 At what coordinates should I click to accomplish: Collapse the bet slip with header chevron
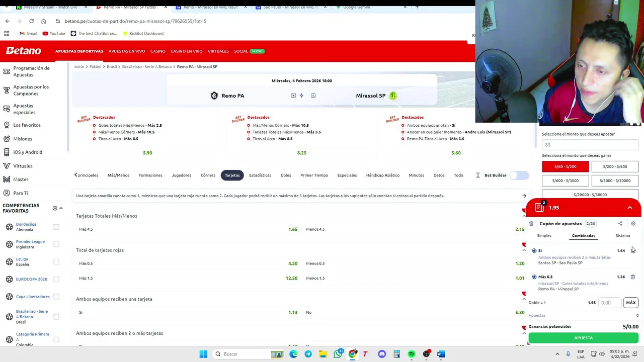tap(629, 208)
